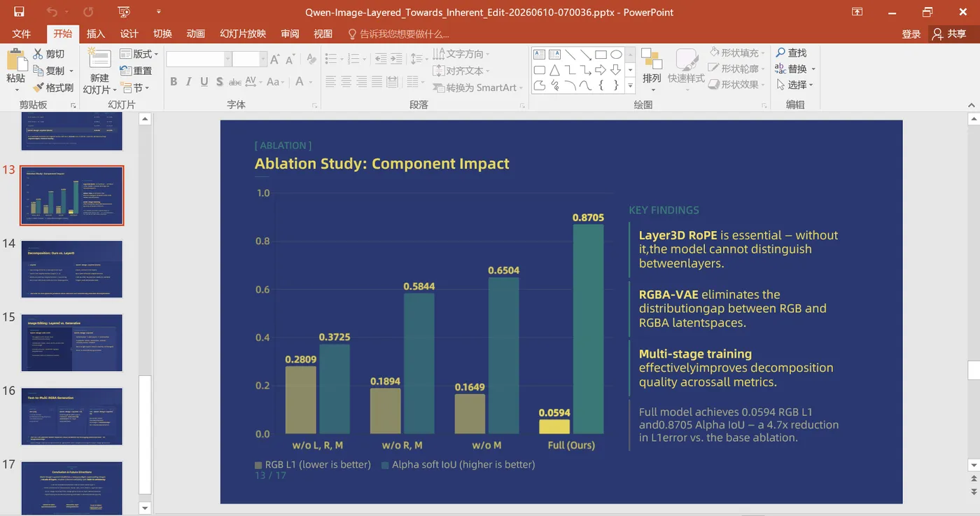
Task: Toggle Underline formatting
Action: coord(204,82)
